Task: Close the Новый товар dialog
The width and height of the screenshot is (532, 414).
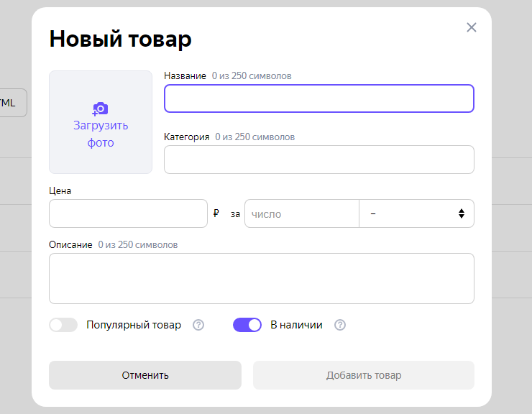Action: point(472,27)
